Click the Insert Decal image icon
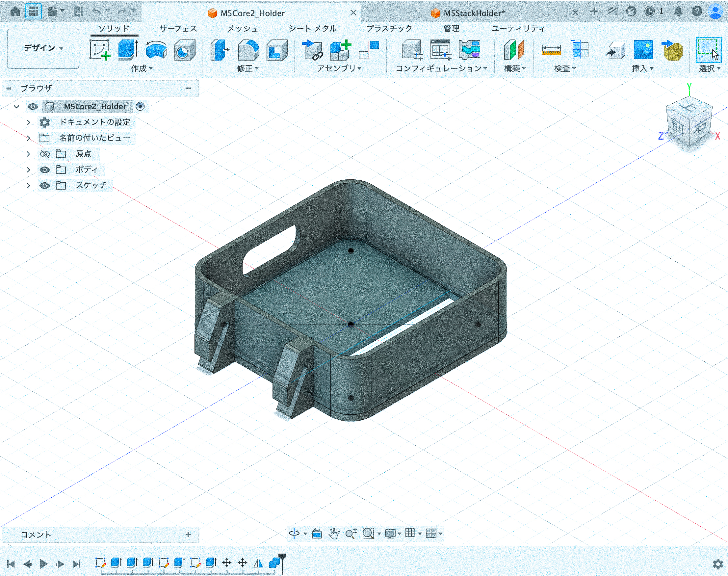This screenshot has height=576, width=728. 643,50
